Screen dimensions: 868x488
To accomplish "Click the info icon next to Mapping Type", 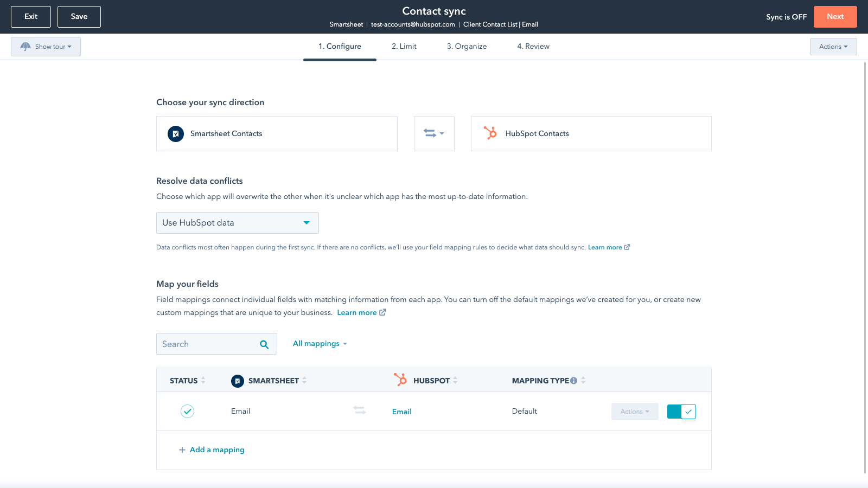I will 574,380.
